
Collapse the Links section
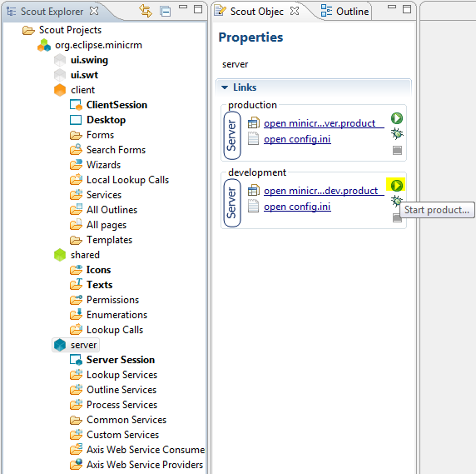pos(225,87)
